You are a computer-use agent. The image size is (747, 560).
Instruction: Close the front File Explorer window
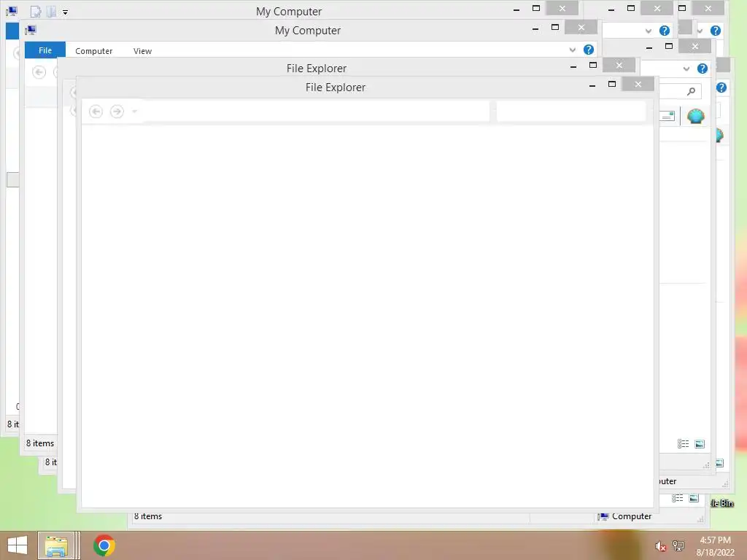click(638, 85)
